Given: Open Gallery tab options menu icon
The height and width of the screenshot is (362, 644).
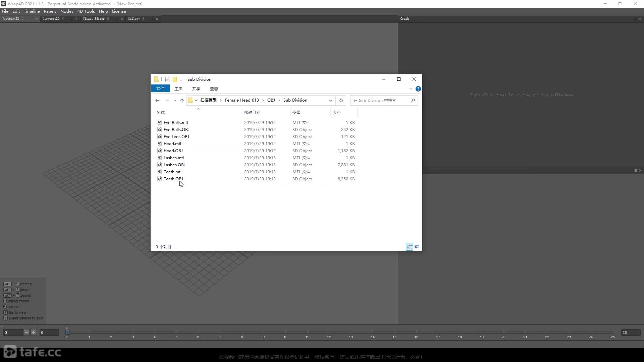Looking at the screenshot, I should [152, 19].
